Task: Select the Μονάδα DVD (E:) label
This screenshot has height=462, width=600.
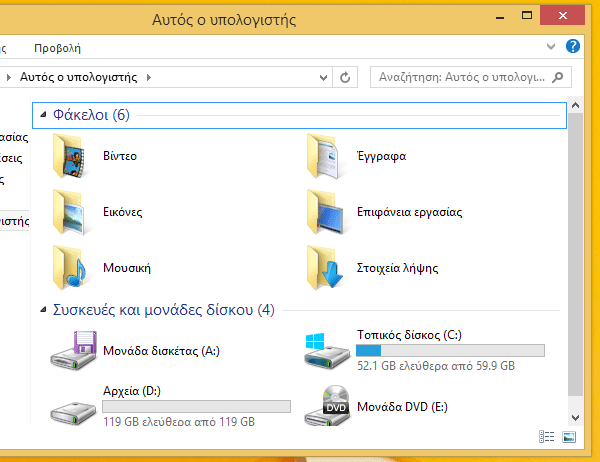Action: click(402, 406)
